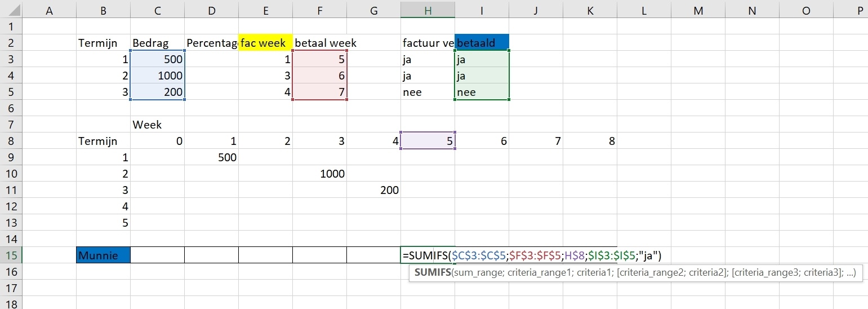
Task: Click the purple-outlined cell containing 5
Action: [x=428, y=141]
